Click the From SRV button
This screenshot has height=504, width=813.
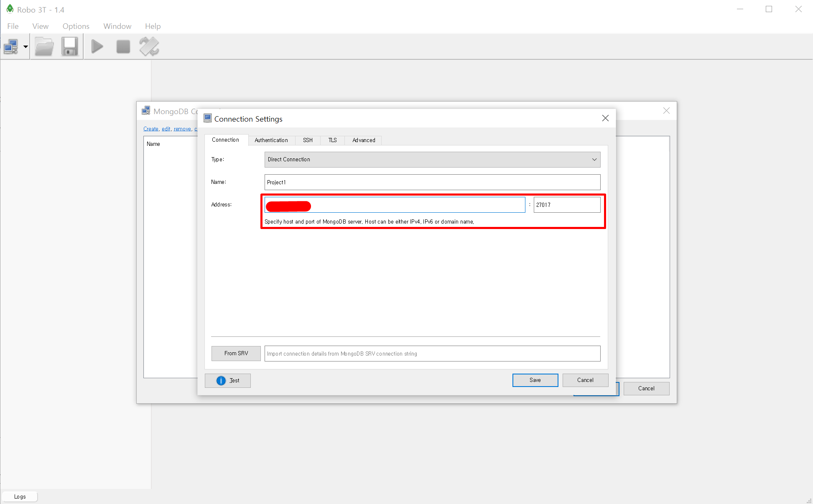click(236, 353)
